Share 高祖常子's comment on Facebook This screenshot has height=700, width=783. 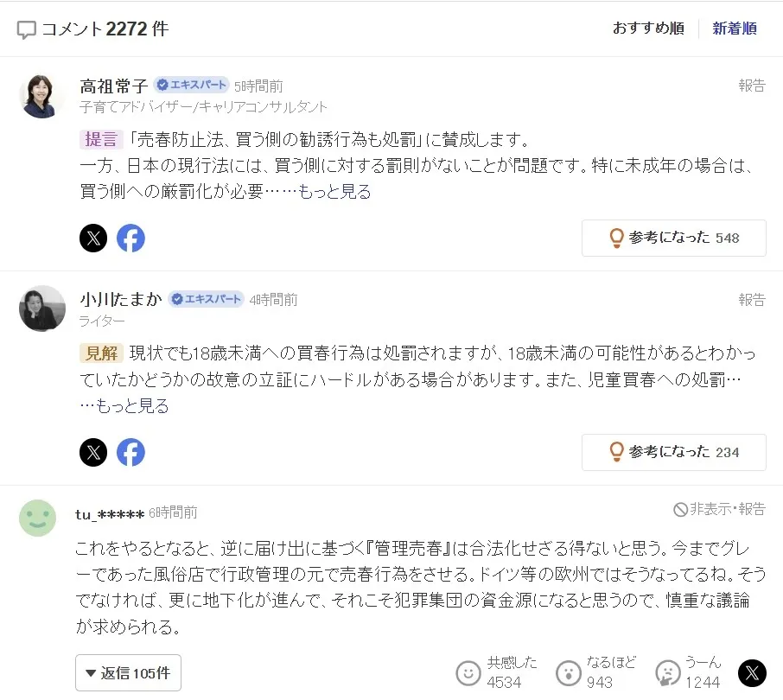[130, 239]
